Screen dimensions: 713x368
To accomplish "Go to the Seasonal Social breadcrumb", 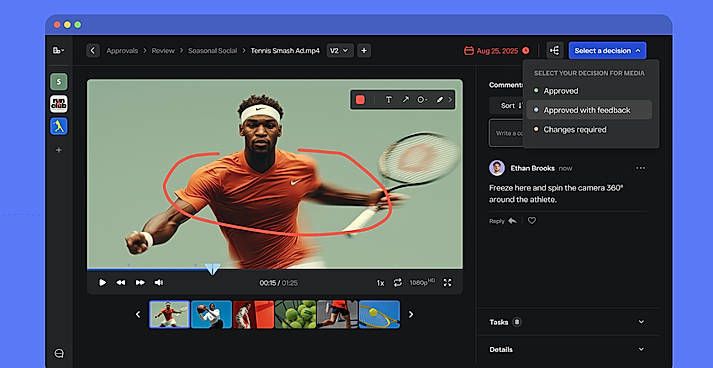I will click(x=212, y=50).
